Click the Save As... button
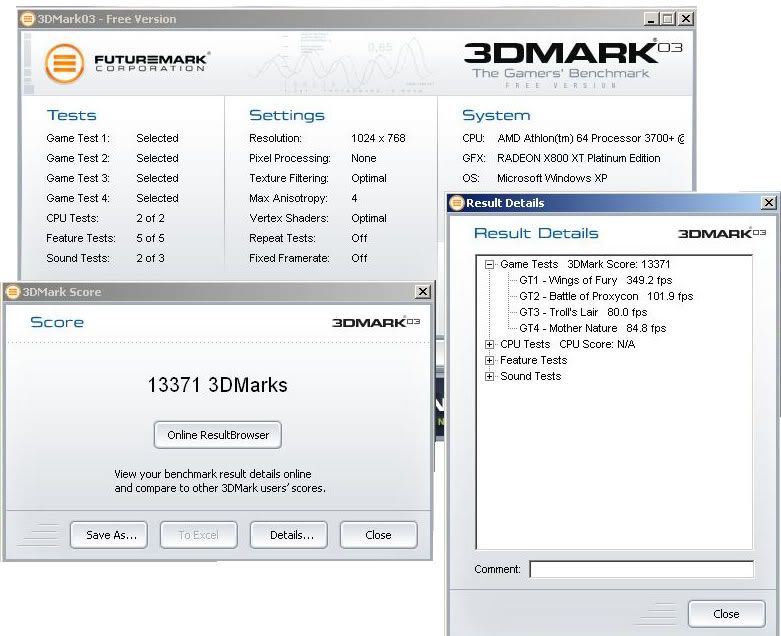 109,535
